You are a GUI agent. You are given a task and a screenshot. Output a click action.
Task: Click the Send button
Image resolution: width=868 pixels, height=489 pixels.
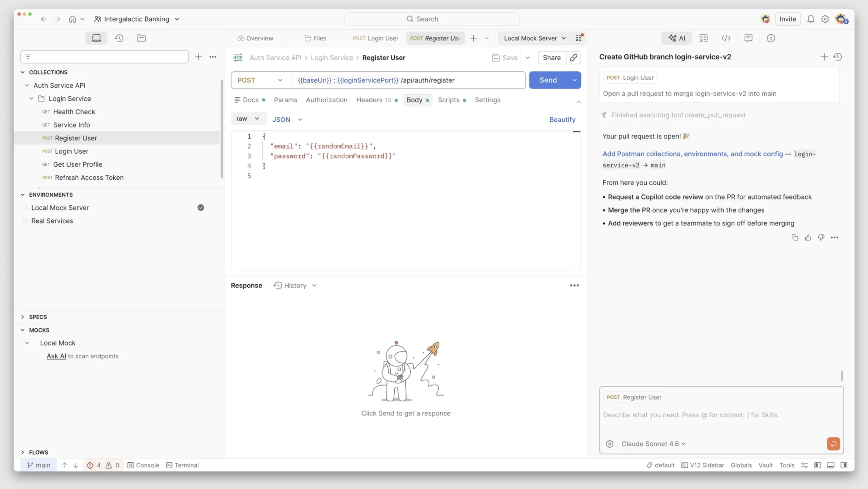548,80
